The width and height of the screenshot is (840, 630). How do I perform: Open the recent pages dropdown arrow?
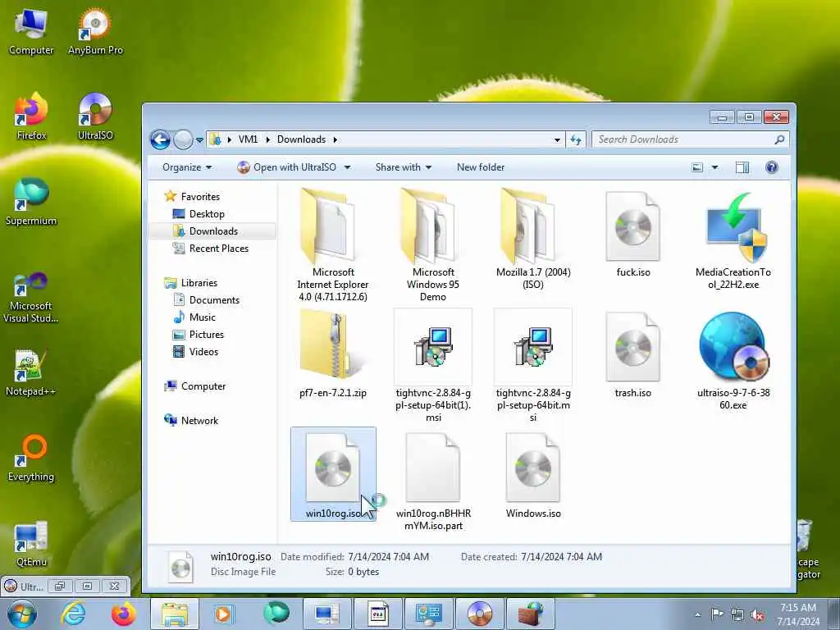pos(200,140)
